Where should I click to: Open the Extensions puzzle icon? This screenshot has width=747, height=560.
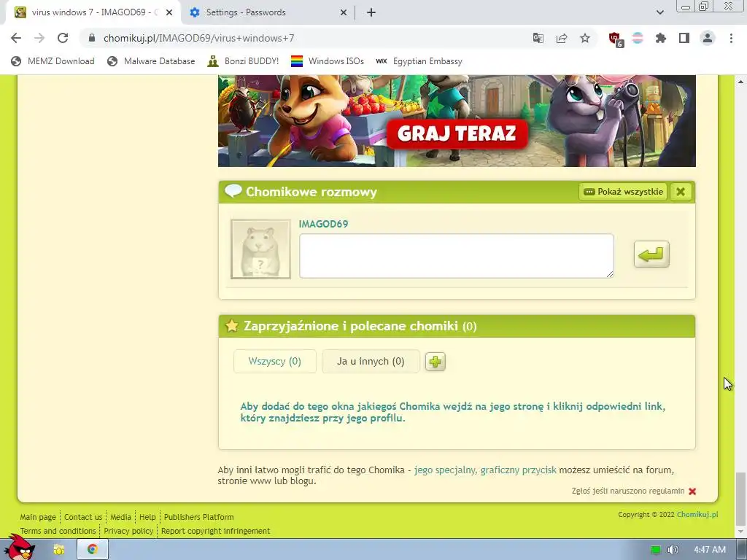point(661,38)
